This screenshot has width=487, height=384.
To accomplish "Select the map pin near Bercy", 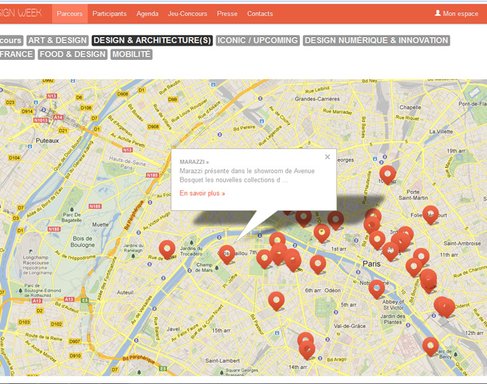I will point(430,346).
